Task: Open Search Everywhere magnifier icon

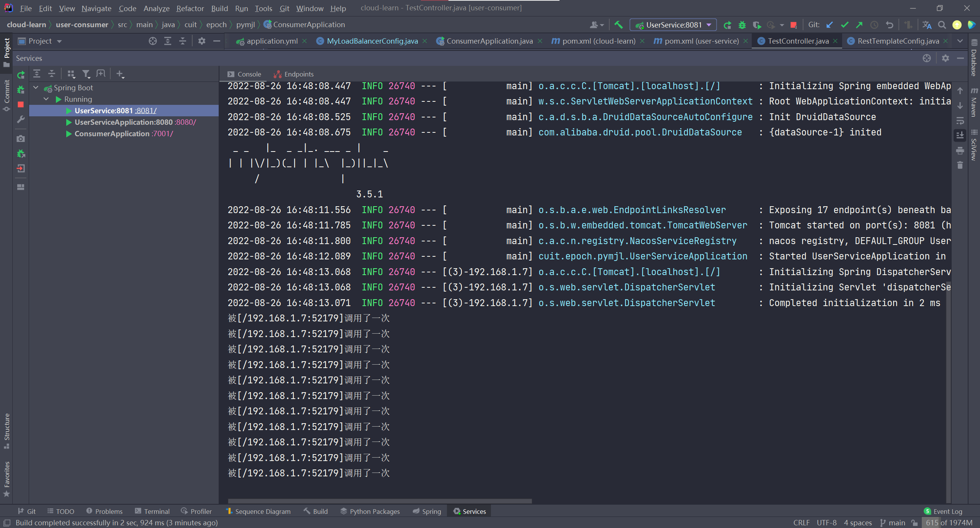Action: click(x=942, y=25)
